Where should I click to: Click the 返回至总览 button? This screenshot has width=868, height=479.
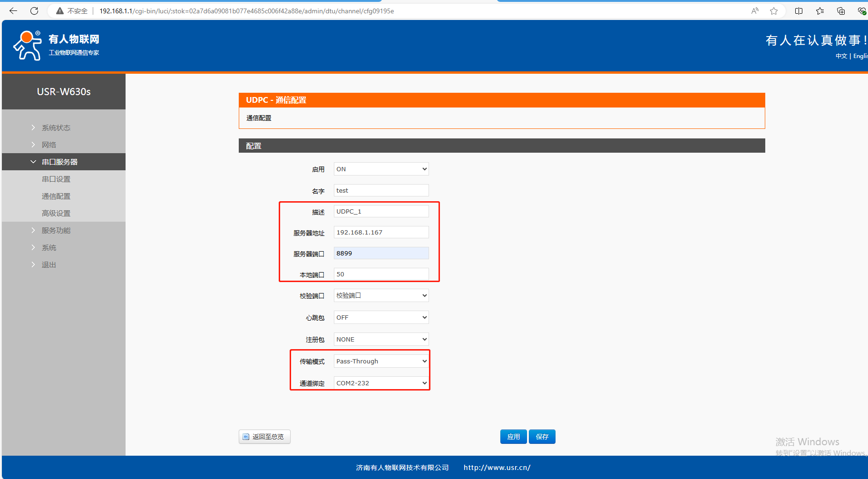(x=264, y=437)
